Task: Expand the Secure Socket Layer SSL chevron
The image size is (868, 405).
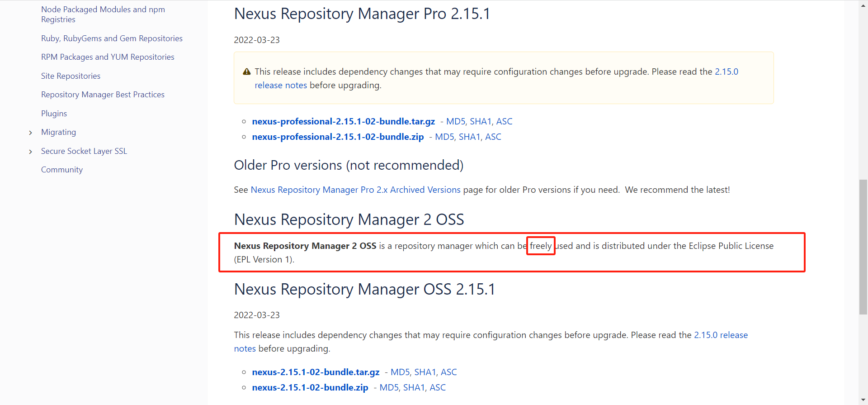Action: (30, 152)
